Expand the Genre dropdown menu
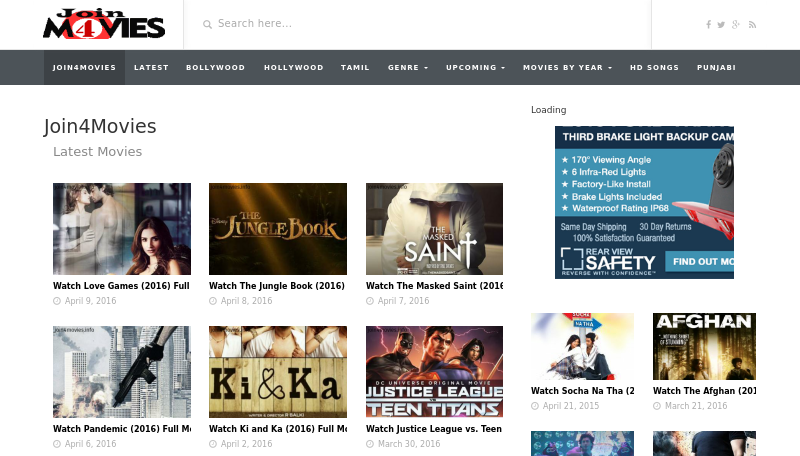 click(x=408, y=67)
